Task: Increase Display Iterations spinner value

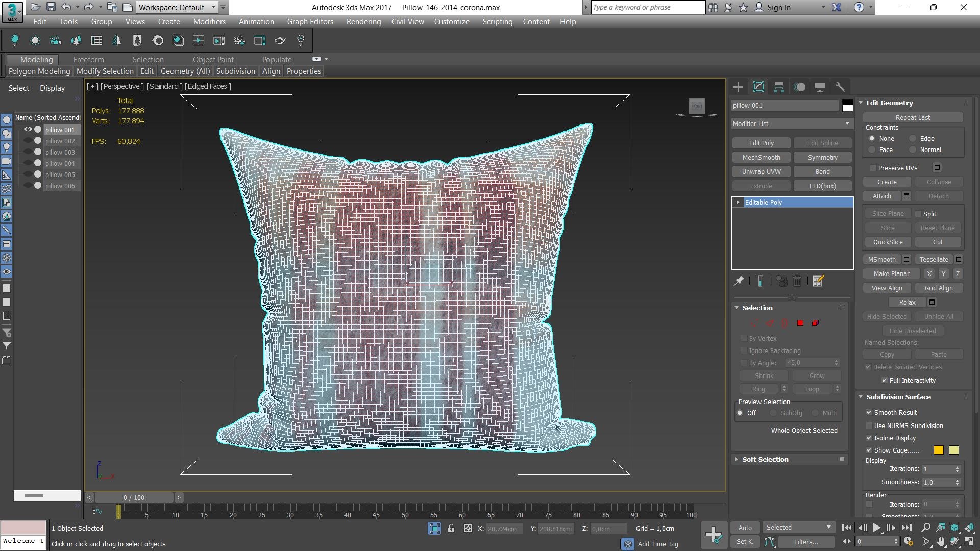Action: click(957, 467)
